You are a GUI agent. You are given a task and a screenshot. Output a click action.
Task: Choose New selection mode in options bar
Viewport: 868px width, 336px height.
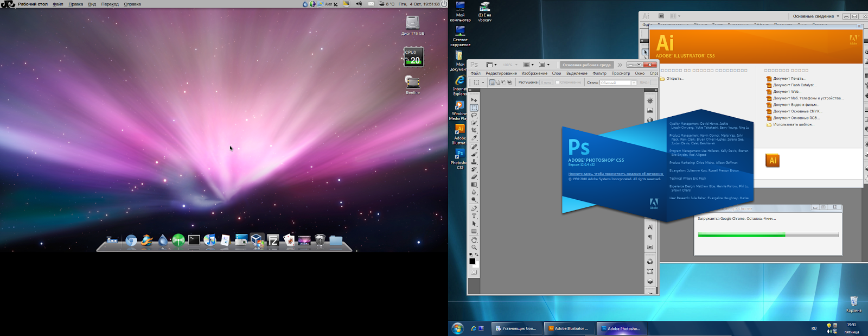pos(492,83)
